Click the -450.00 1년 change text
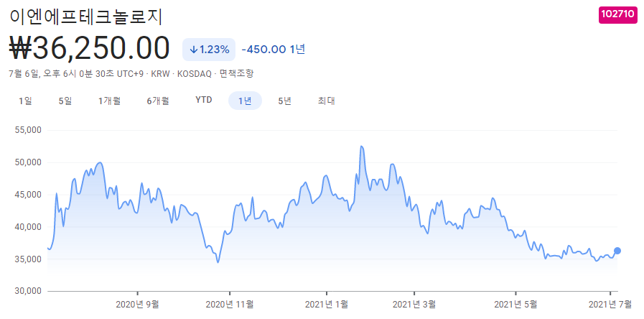Image resolution: width=644 pixels, height=319 pixels. (273, 50)
